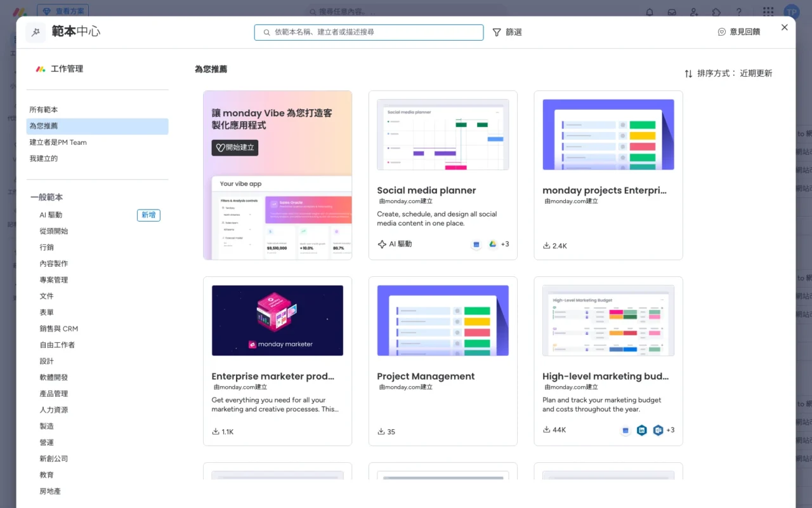Open the 內容製作 category
The image size is (812, 508).
coord(54,264)
